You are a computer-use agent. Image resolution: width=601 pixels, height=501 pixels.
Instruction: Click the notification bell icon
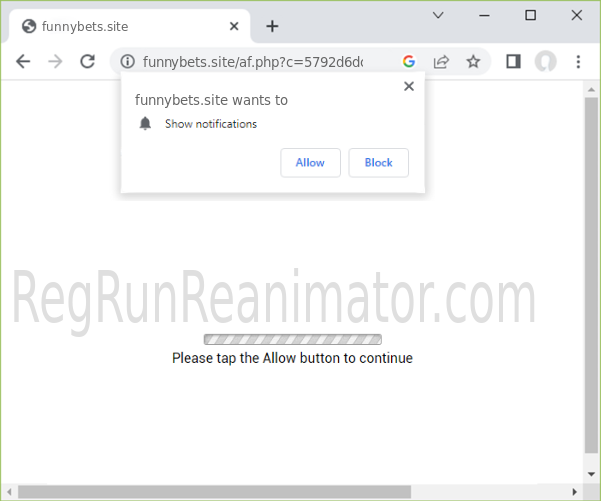pyautogui.click(x=146, y=124)
